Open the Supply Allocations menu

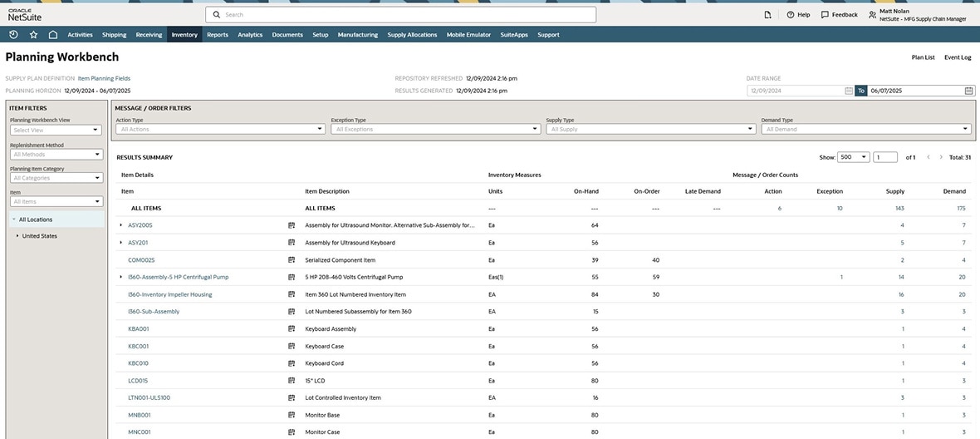click(x=412, y=35)
